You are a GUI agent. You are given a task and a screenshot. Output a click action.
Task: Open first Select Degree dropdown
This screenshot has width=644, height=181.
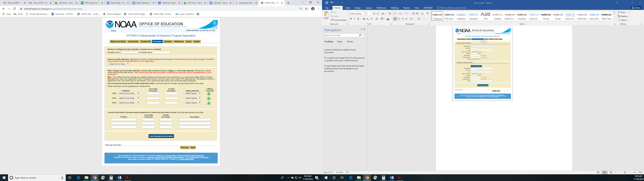coord(192,93)
